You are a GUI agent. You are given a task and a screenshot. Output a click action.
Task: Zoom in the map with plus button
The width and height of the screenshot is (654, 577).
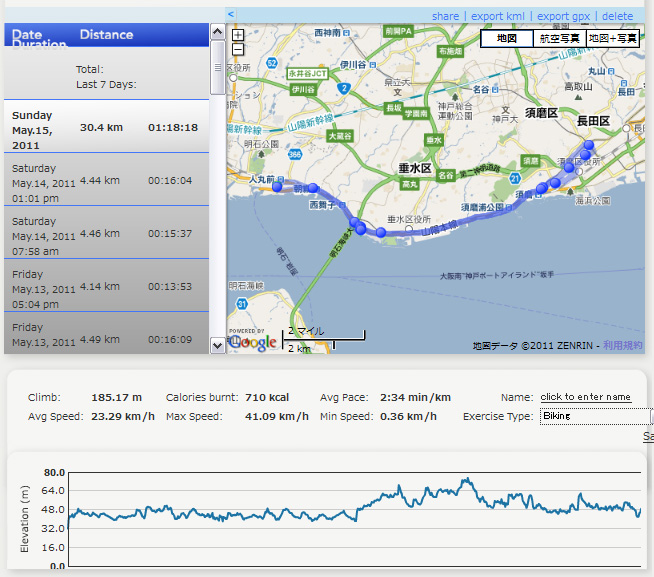coord(238,35)
